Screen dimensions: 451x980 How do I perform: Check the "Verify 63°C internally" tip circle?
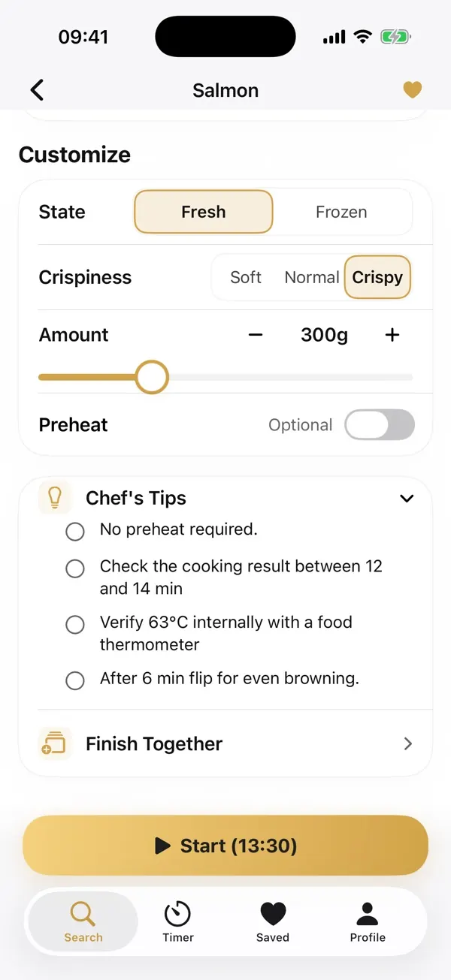[x=75, y=625]
